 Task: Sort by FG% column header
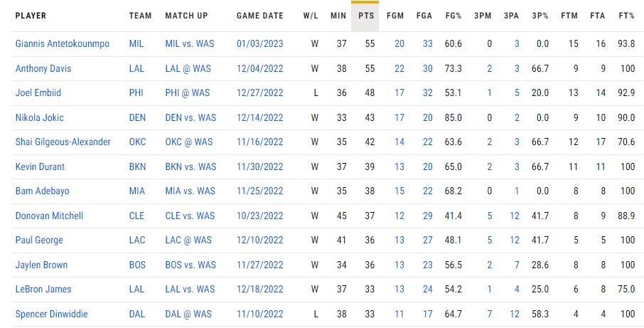pyautogui.click(x=453, y=16)
